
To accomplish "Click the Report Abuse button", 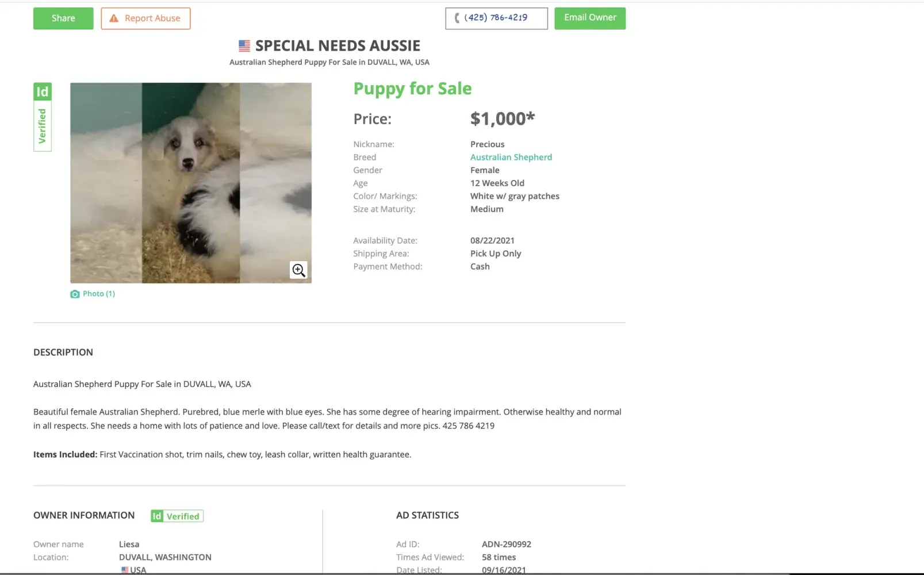I will pos(145,18).
